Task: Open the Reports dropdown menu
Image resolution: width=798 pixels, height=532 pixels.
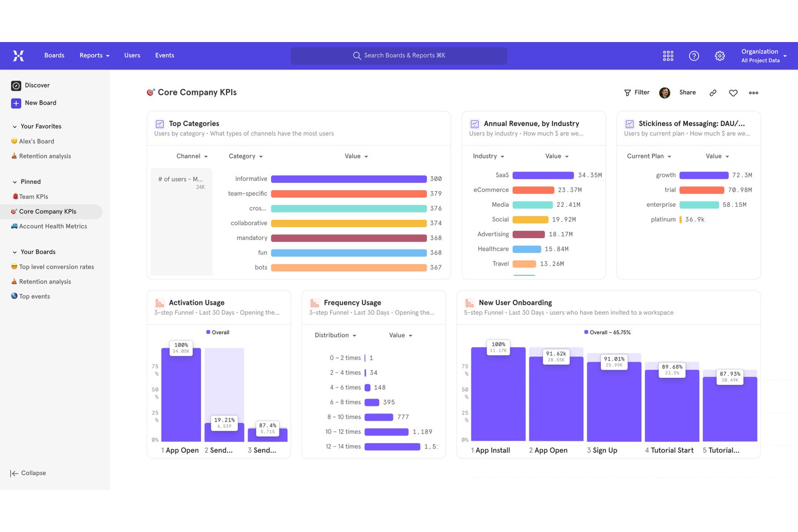Action: [x=94, y=56]
